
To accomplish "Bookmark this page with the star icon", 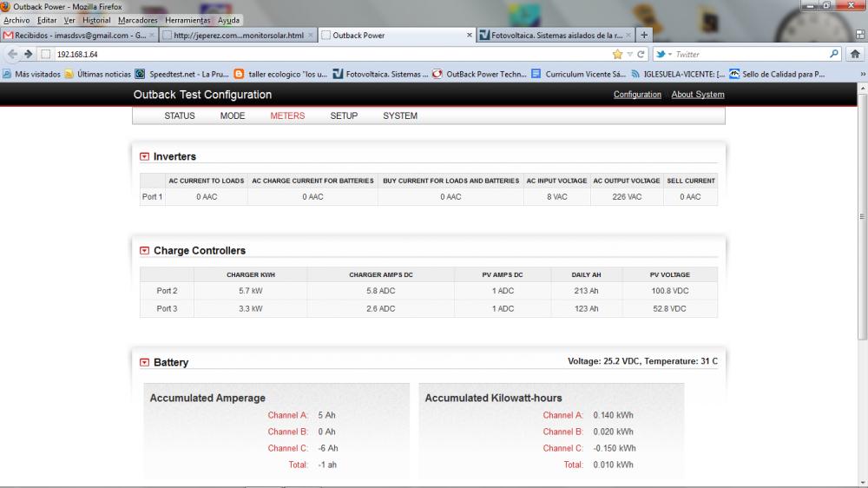I will [x=618, y=55].
